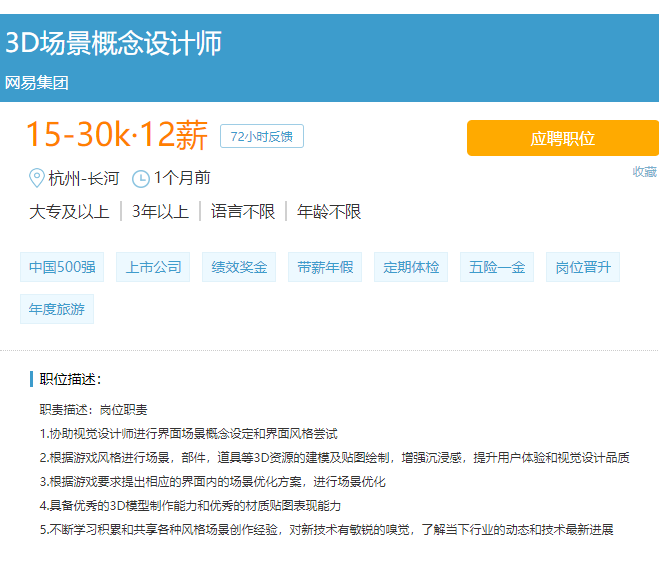659x561 pixels.
Task: Click the 3年以上 experience requirement
Action: coord(160,211)
